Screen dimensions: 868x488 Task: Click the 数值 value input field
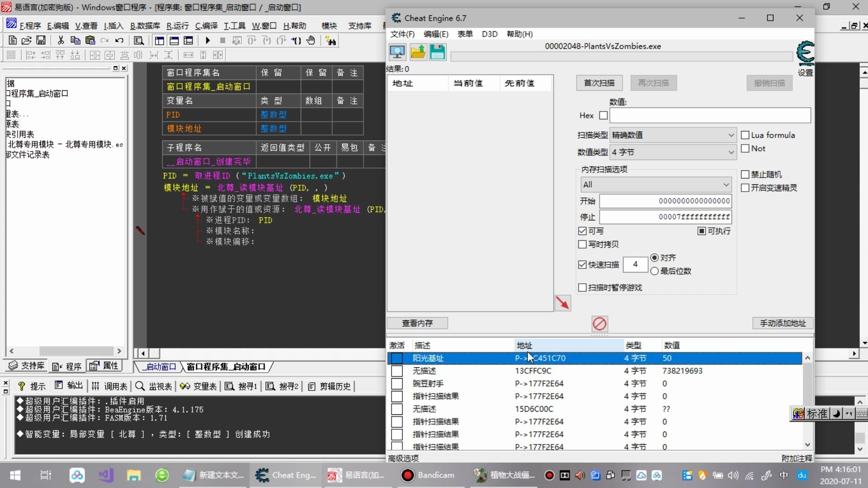710,115
